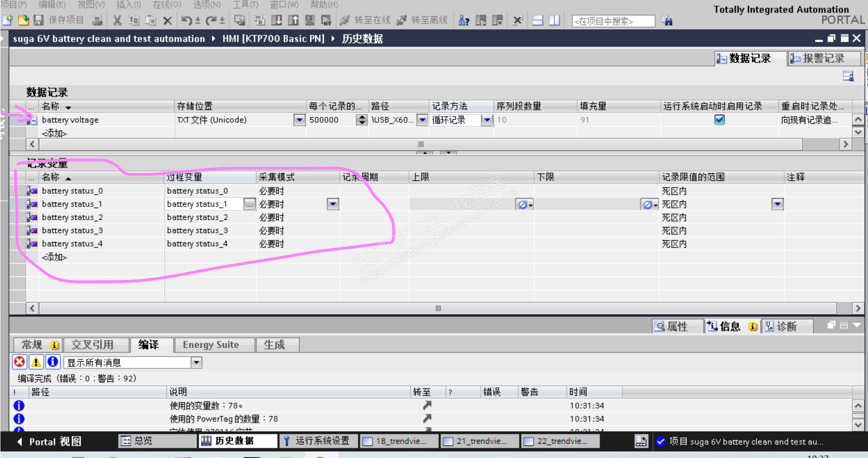The image size is (868, 458).
Task: Click <添加> in the logging tags table
Action: (x=55, y=257)
